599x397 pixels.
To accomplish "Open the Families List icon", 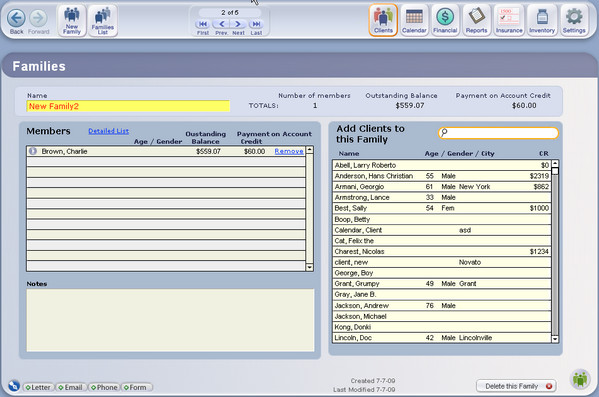I will [103, 21].
